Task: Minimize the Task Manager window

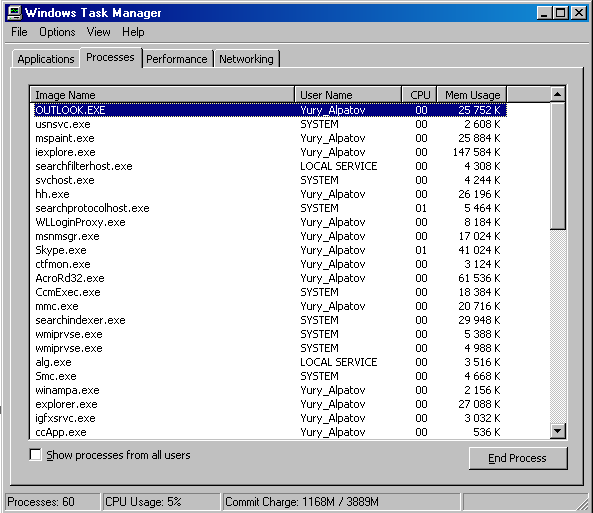Action: (544, 13)
